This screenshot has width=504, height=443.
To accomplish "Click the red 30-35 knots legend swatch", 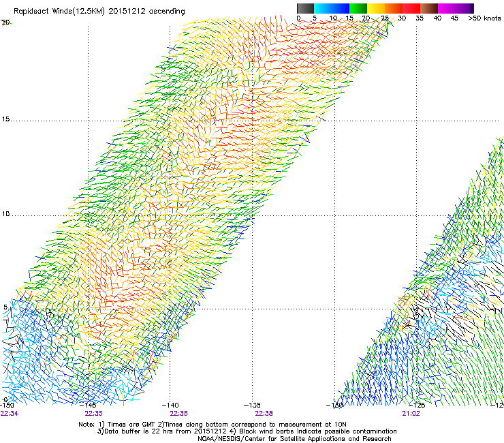I will 412,8.
